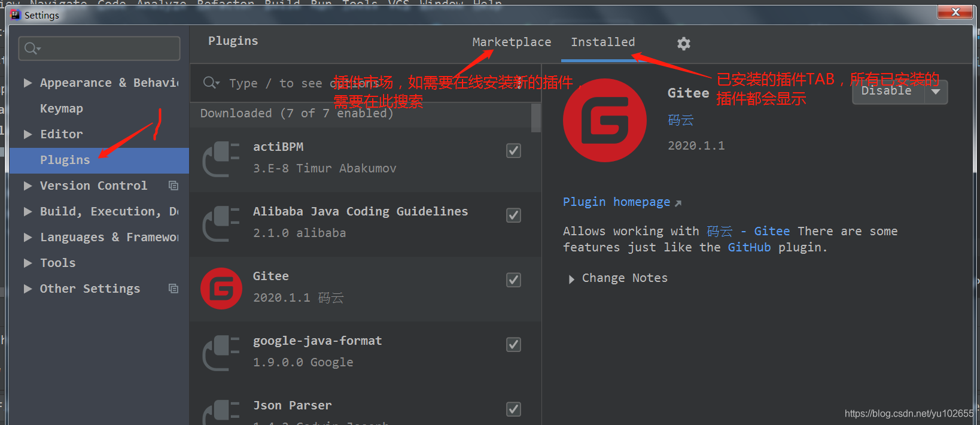This screenshot has width=980, height=425.
Task: Click the plugin list scrollbar thumb
Action: pos(535,117)
